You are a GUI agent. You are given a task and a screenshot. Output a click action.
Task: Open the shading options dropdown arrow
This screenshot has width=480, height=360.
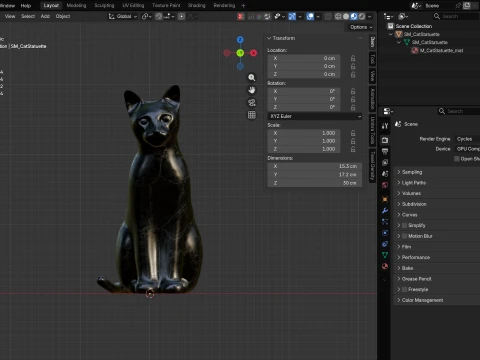[369, 16]
